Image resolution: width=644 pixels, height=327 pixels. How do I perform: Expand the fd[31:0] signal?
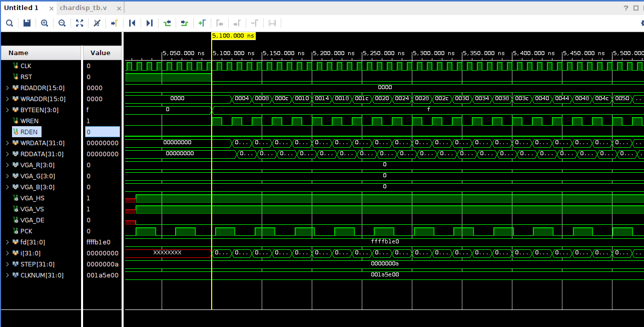coord(7,242)
